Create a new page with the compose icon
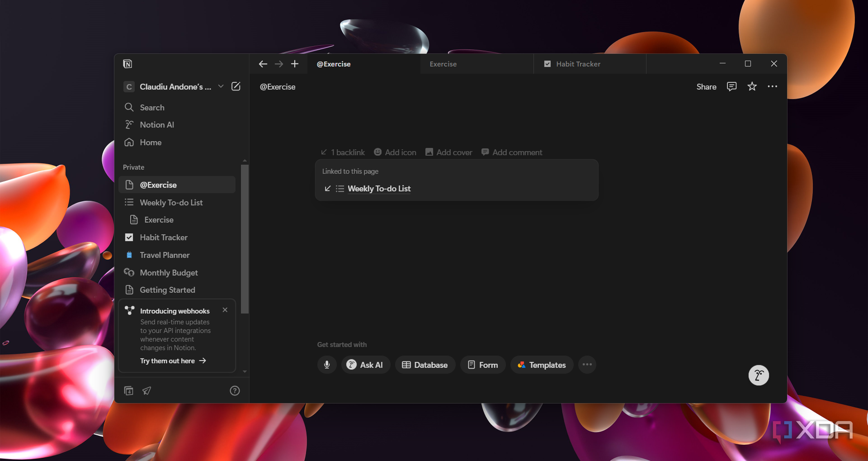This screenshot has height=461, width=868. click(x=236, y=86)
